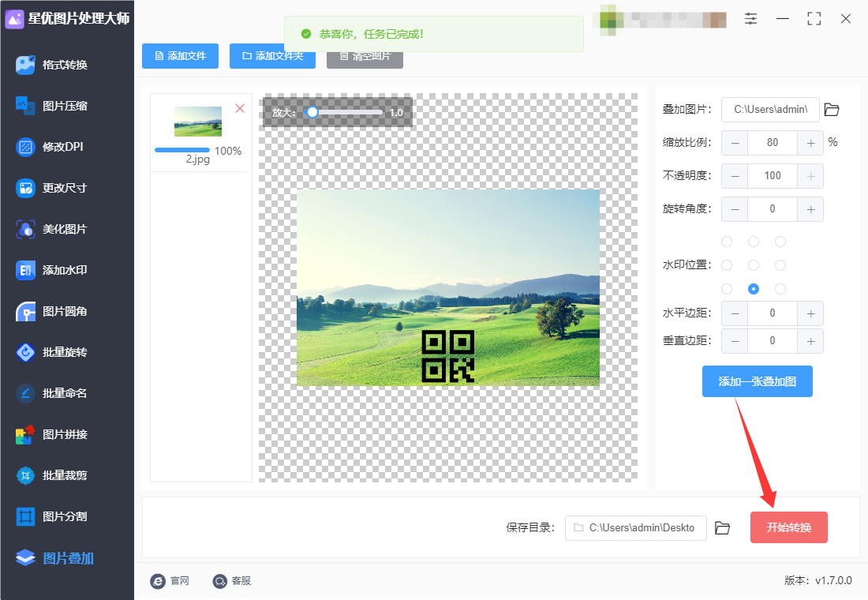Click the 2.jpg progress bar

click(x=182, y=150)
